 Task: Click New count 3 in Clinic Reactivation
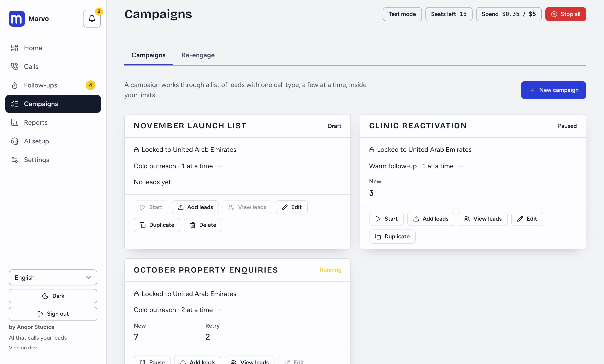click(x=371, y=193)
